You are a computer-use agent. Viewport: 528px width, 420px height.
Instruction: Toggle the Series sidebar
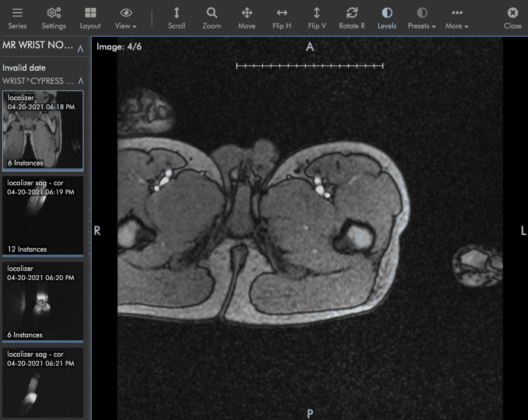(17, 17)
